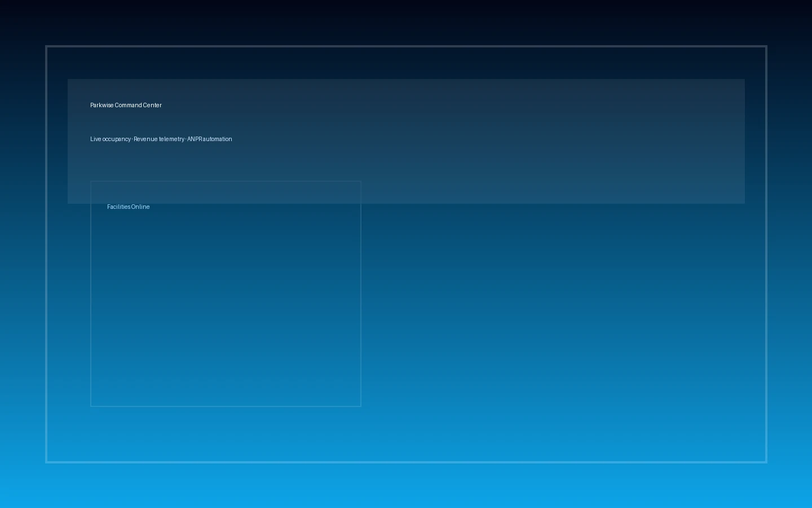The image size is (812, 508).
Task: Click the dashboard header banner
Action: coord(406,141)
